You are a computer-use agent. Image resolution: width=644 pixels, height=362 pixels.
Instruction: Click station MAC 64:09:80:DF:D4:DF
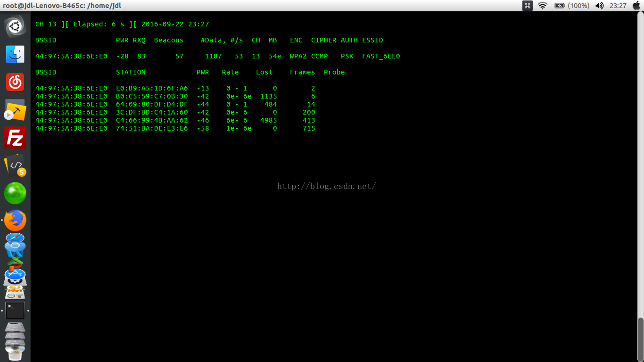pyautogui.click(x=152, y=104)
